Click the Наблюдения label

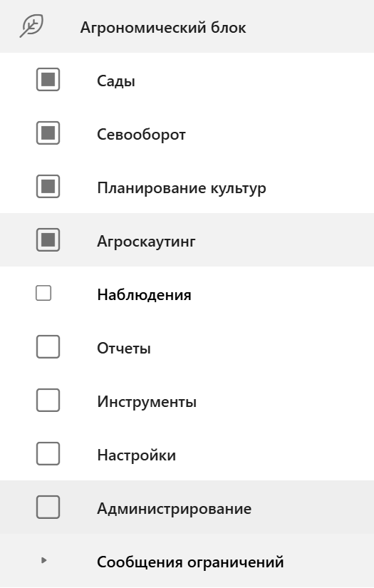coord(145,295)
